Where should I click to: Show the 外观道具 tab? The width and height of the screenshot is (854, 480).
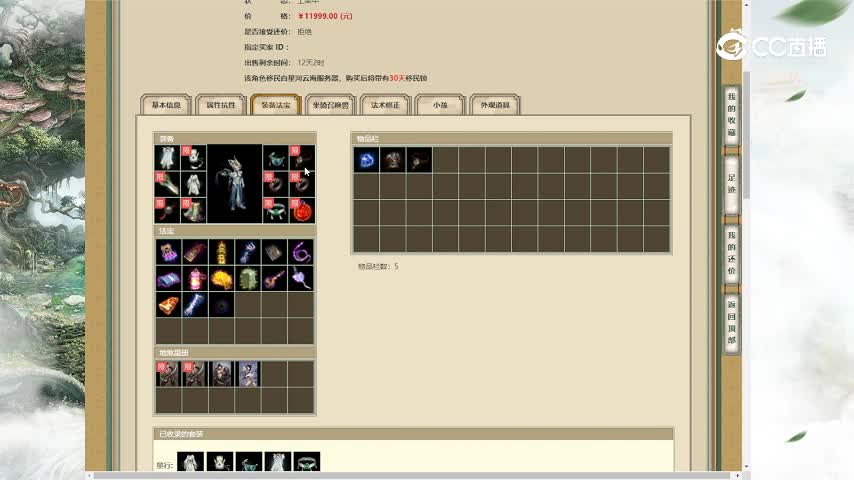click(495, 105)
